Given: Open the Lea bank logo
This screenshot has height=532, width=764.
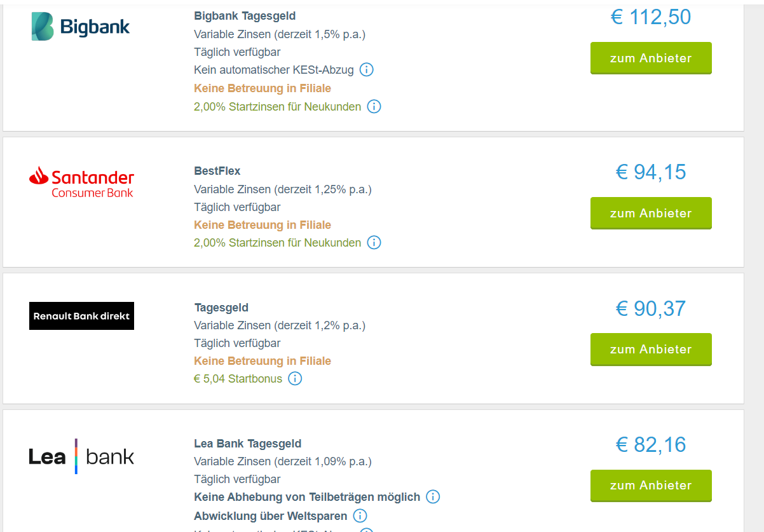Looking at the screenshot, I should pyautogui.click(x=81, y=456).
